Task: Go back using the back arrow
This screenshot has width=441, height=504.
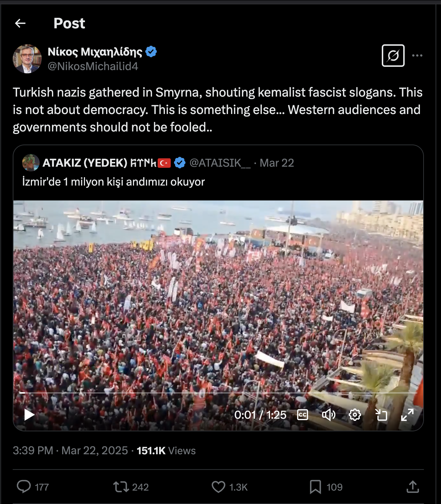Action: tap(20, 24)
